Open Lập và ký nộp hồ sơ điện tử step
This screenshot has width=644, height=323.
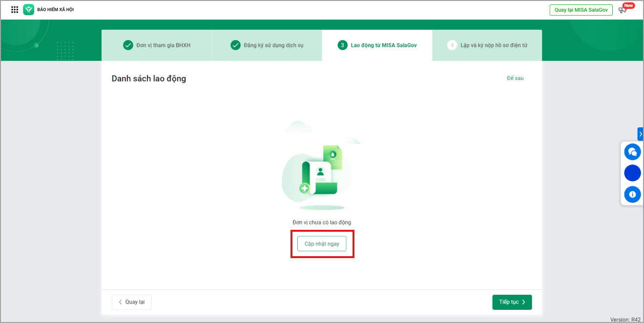tap(494, 45)
